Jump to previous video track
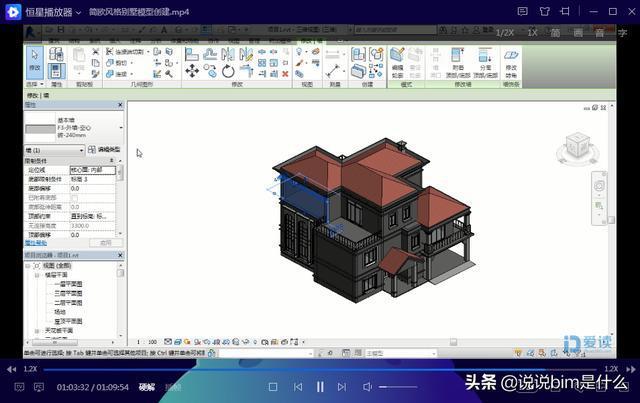Image resolution: width=640 pixels, height=403 pixels. pyautogui.click(x=297, y=387)
